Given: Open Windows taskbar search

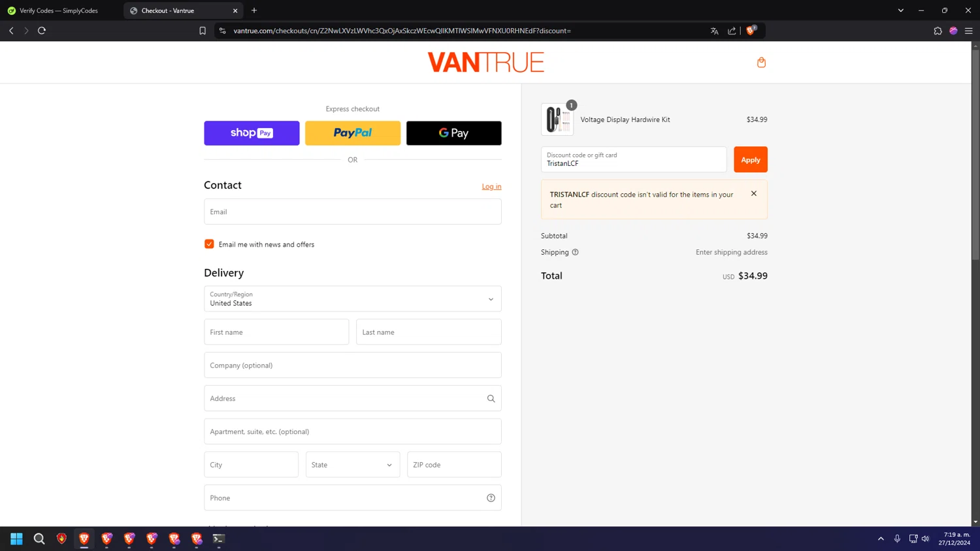Looking at the screenshot, I should coord(39,539).
